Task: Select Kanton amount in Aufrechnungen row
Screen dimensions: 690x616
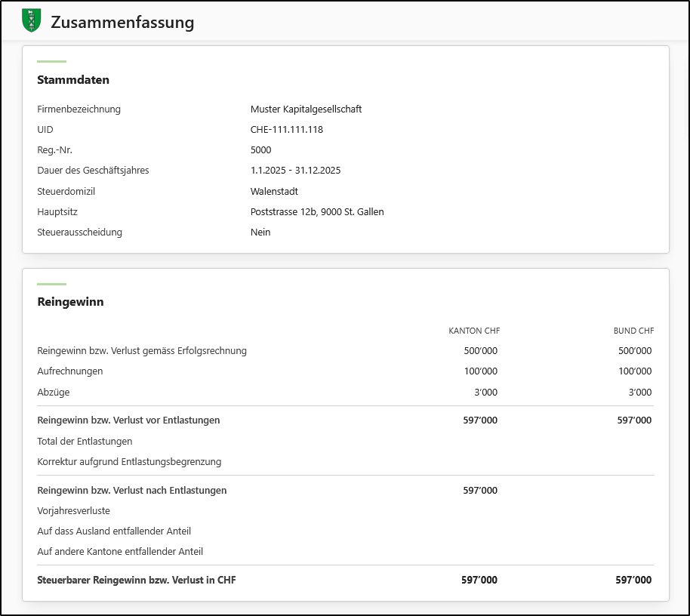Action: coord(480,371)
